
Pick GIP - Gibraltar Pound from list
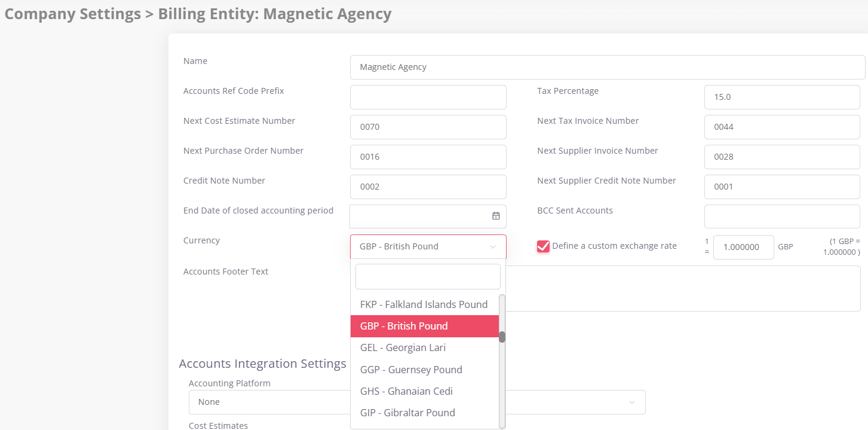pyautogui.click(x=424, y=413)
